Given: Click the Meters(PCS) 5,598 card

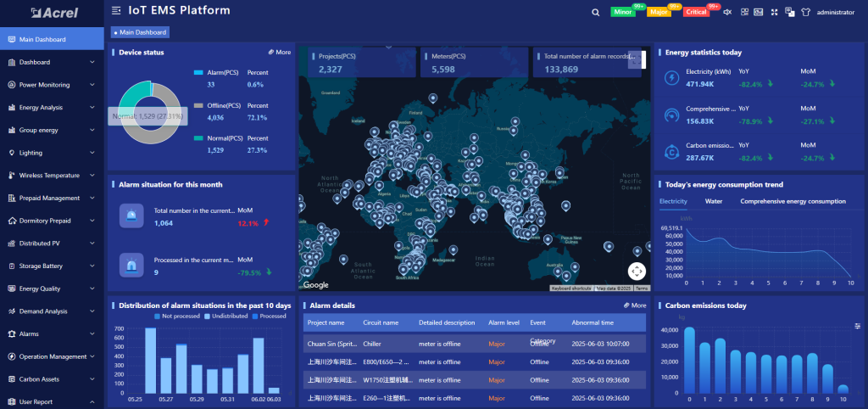Looking at the screenshot, I should (x=475, y=62).
